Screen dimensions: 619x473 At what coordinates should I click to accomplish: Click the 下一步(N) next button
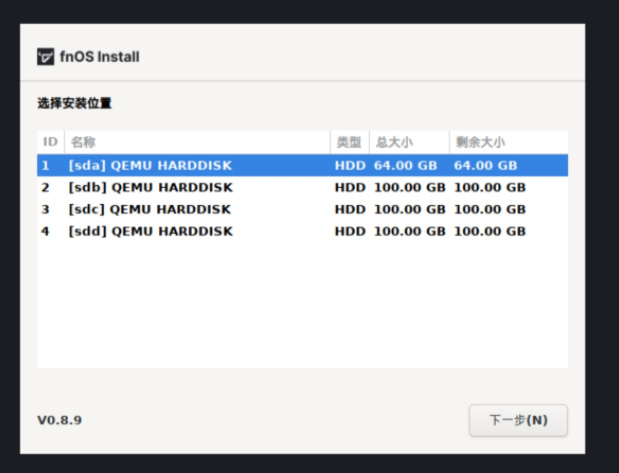[x=518, y=420]
